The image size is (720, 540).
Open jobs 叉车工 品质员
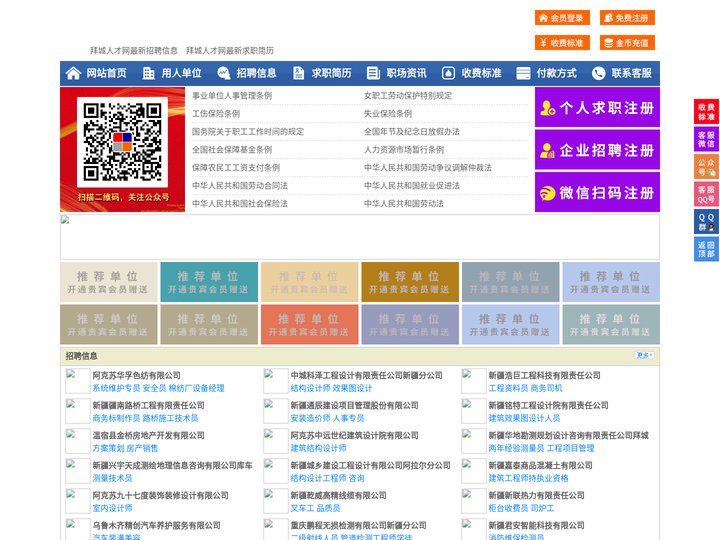click(x=315, y=508)
